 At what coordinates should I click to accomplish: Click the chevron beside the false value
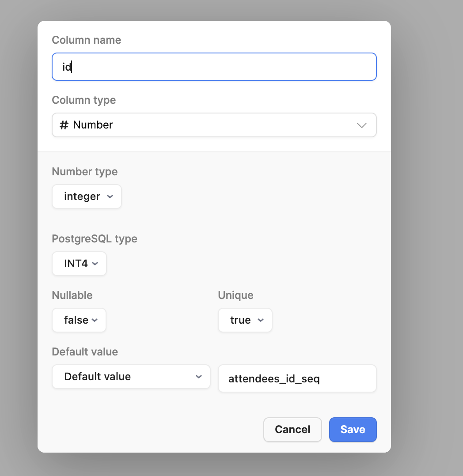(x=95, y=320)
